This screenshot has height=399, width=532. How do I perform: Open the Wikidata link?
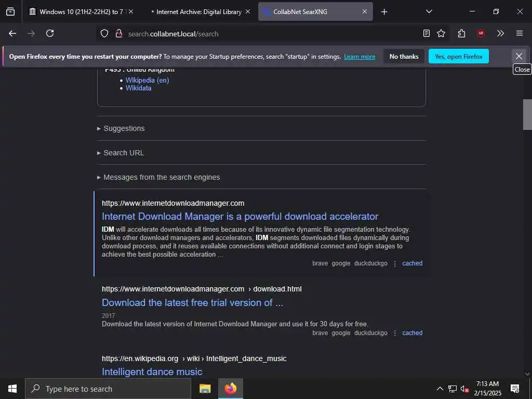138,88
